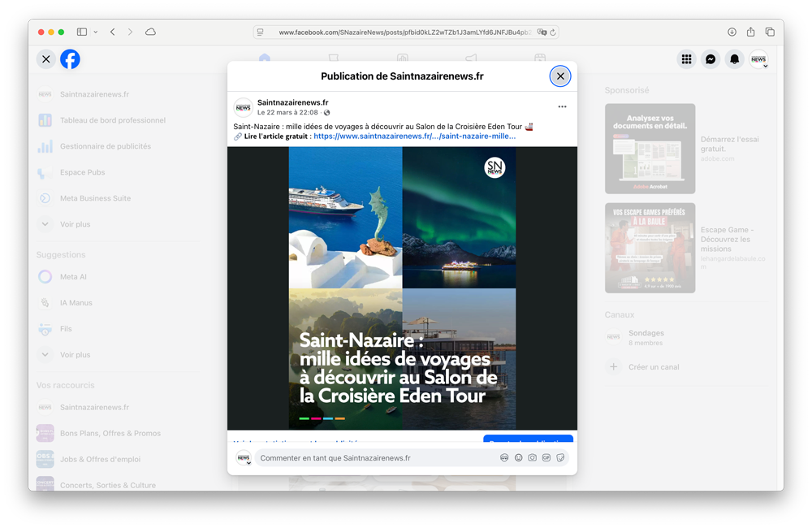Select the green color bar on the post image
The height and width of the screenshot is (528, 812).
click(304, 418)
